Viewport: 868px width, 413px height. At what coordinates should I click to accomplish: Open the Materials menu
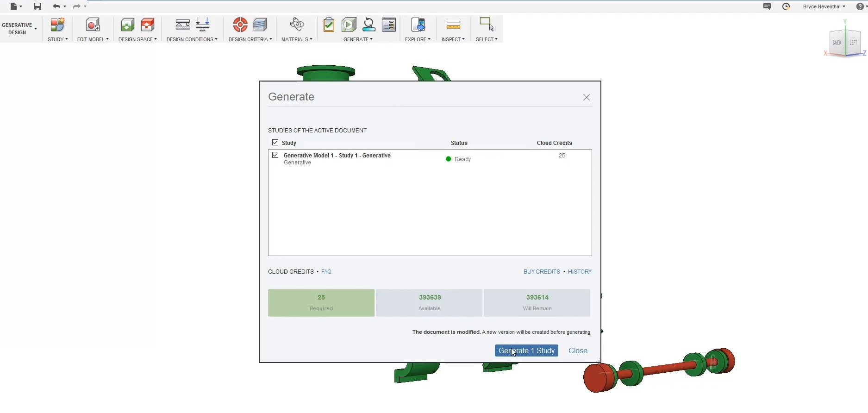pyautogui.click(x=297, y=39)
